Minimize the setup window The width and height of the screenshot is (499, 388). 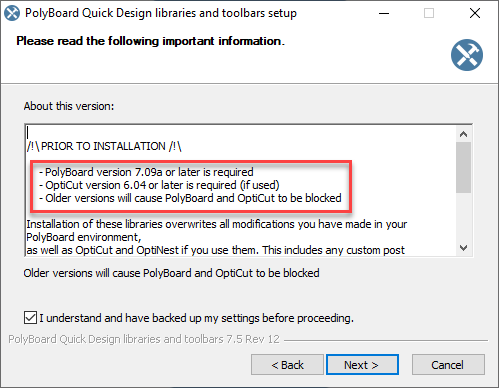[384, 13]
